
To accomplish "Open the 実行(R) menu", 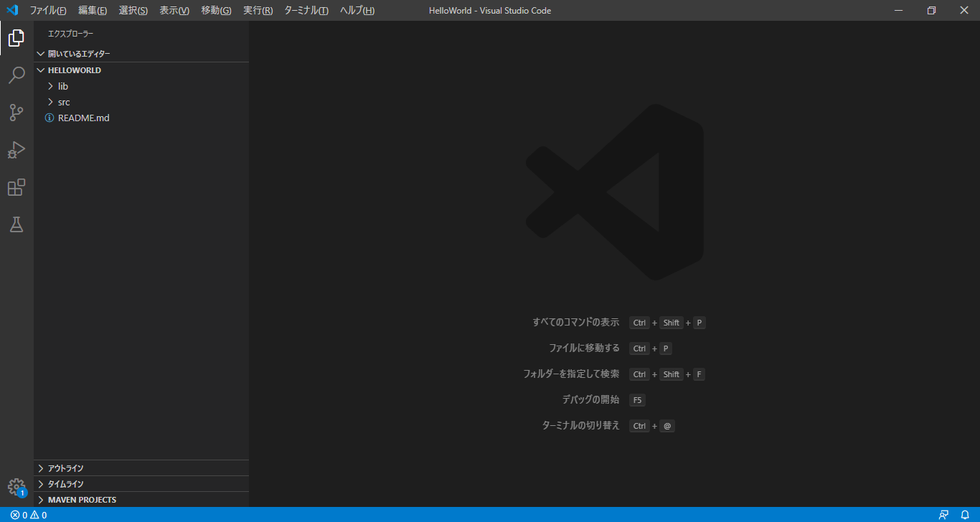I will click(258, 11).
